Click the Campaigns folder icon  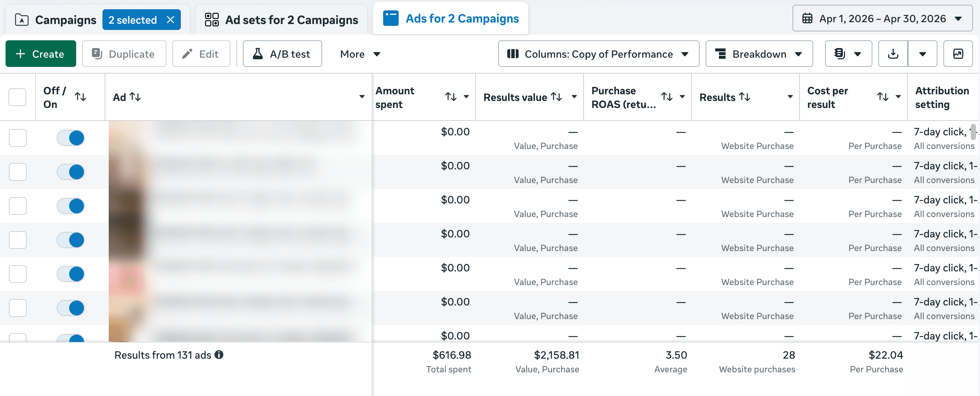tap(22, 20)
